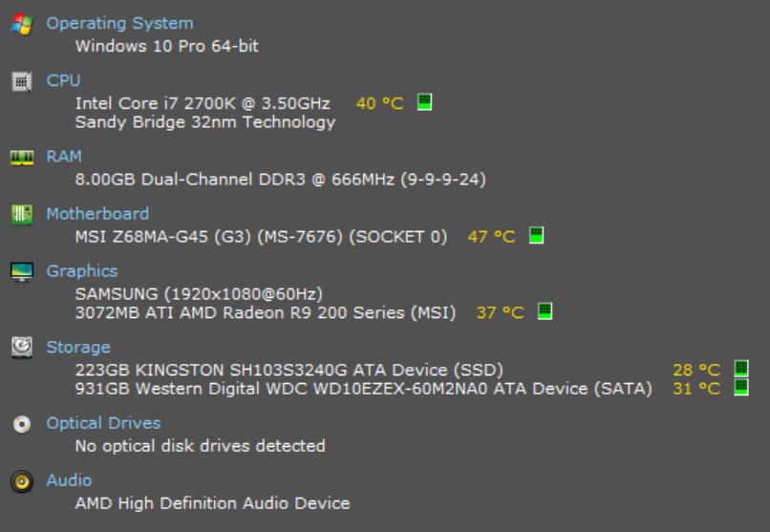Click the Storage hard drive icon
The image size is (770, 532).
click(x=22, y=348)
